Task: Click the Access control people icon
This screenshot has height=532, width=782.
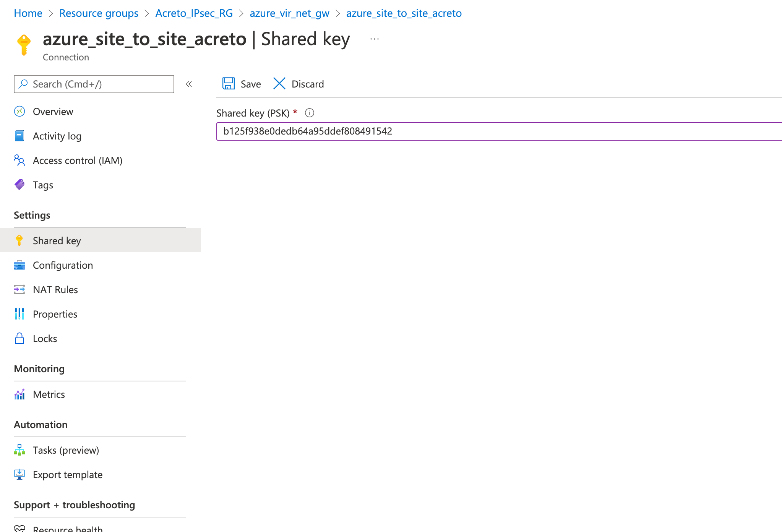Action: tap(19, 161)
